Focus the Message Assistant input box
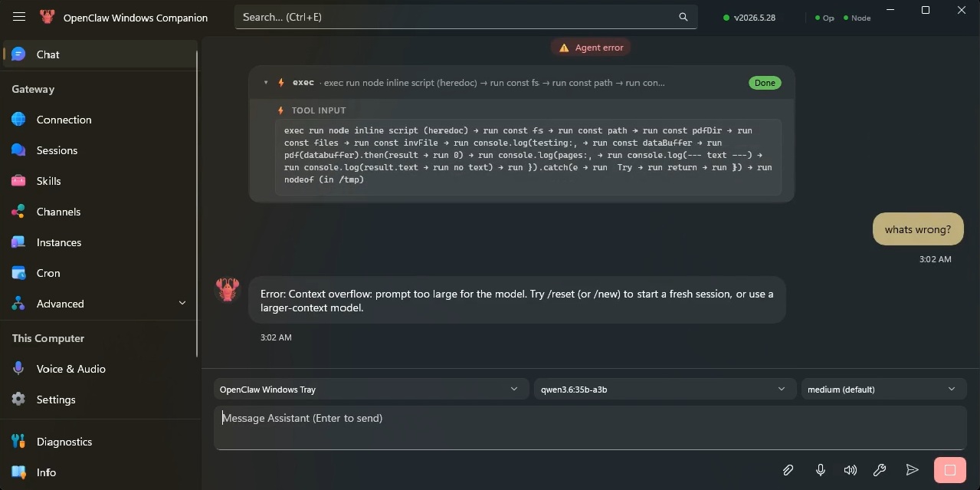Screen dimensions: 980x490 coord(590,427)
